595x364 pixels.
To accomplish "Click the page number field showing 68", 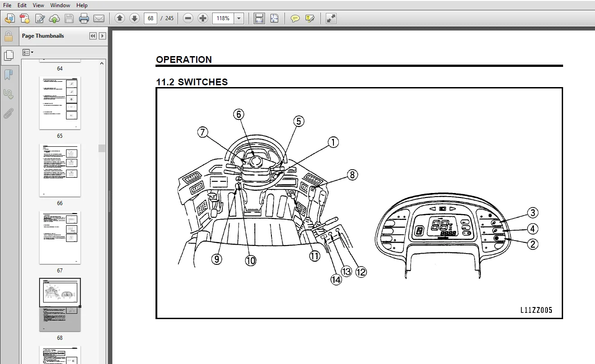I will (x=151, y=18).
